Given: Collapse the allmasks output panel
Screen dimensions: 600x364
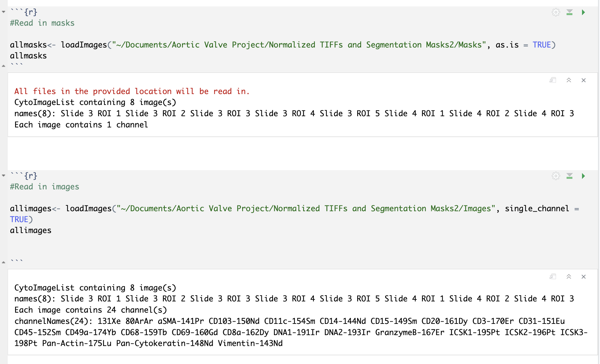Looking at the screenshot, I should pos(569,80).
